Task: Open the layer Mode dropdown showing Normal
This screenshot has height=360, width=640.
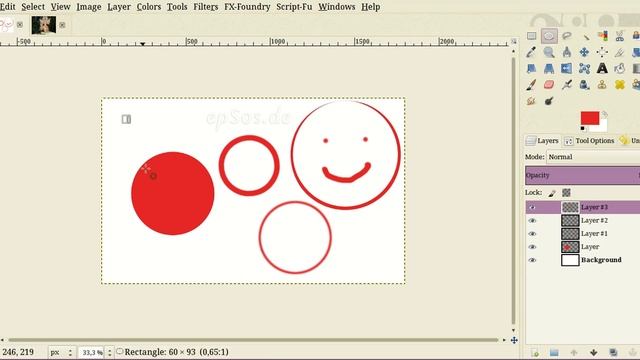Action: click(x=593, y=157)
